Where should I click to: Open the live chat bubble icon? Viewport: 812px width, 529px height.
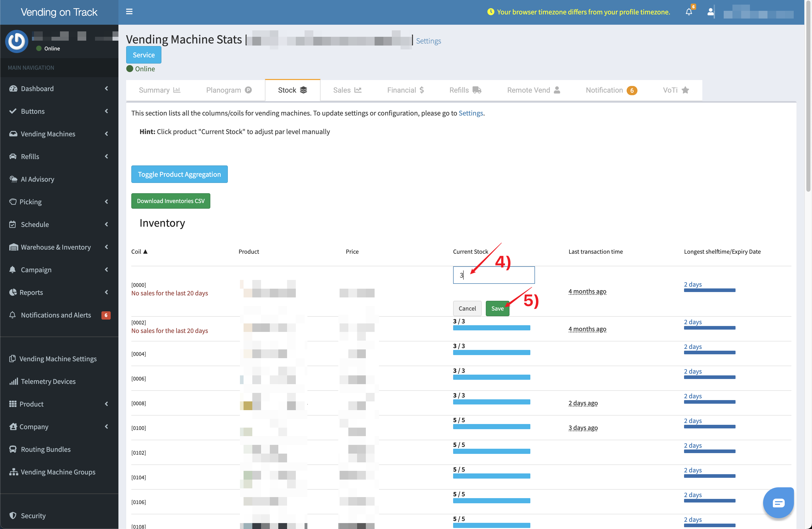[x=778, y=502]
